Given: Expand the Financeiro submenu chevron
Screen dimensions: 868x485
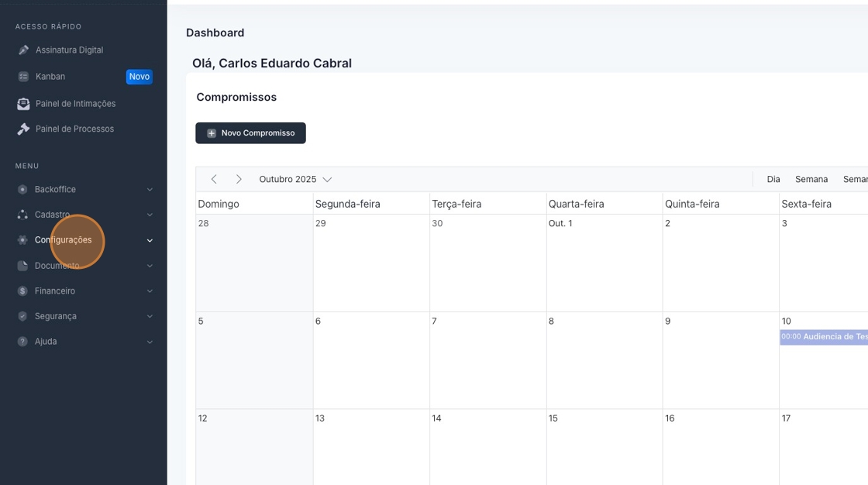Looking at the screenshot, I should click(x=150, y=291).
